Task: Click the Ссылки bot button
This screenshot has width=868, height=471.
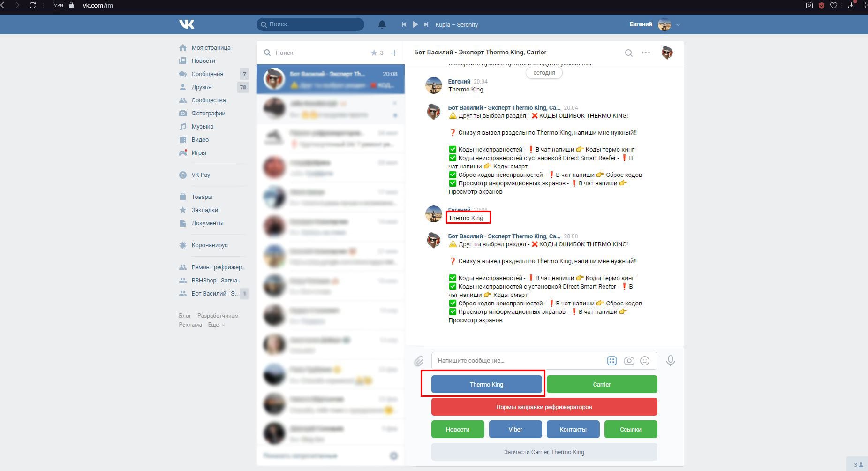Action: (x=631, y=429)
